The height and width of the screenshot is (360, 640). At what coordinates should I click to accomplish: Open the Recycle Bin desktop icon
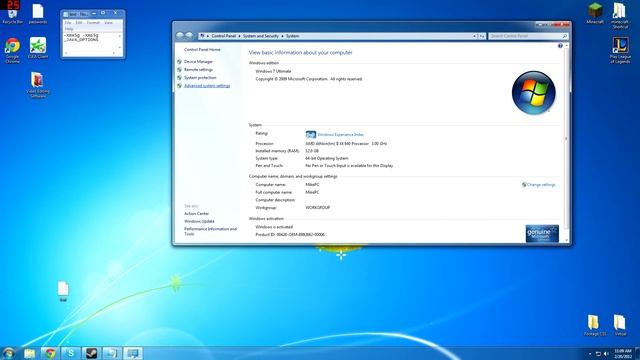13,15
